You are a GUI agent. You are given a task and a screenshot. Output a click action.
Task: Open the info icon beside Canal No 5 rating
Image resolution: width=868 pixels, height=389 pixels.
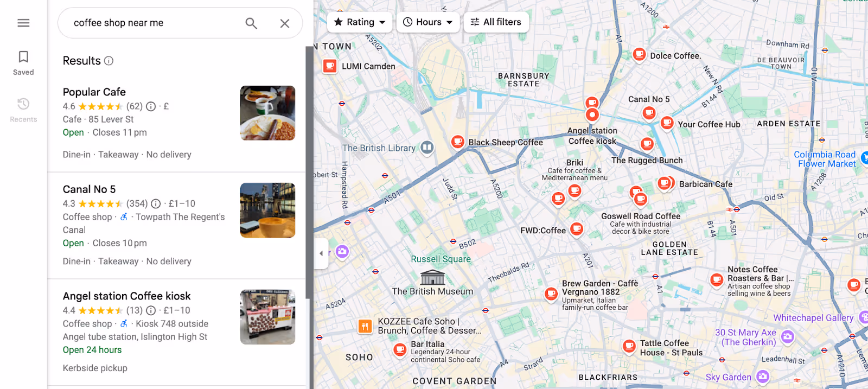(156, 203)
